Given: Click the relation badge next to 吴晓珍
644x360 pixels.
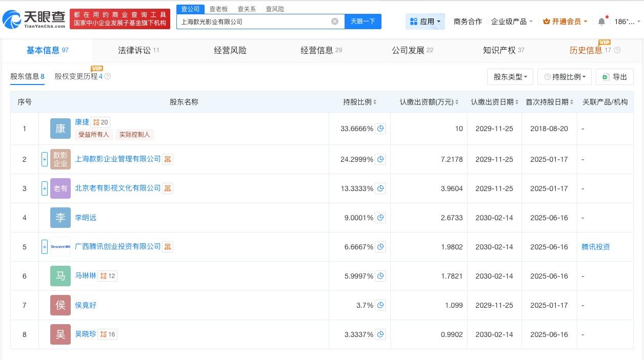Looking at the screenshot, I should coord(108,334).
